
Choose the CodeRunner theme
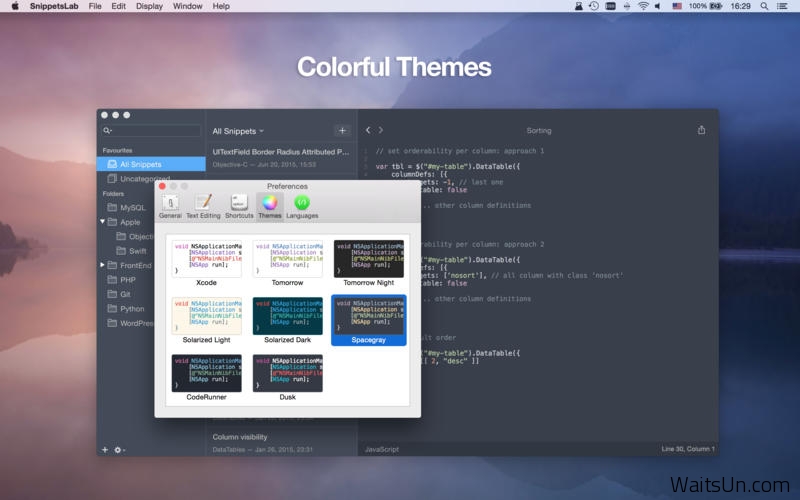click(x=207, y=378)
